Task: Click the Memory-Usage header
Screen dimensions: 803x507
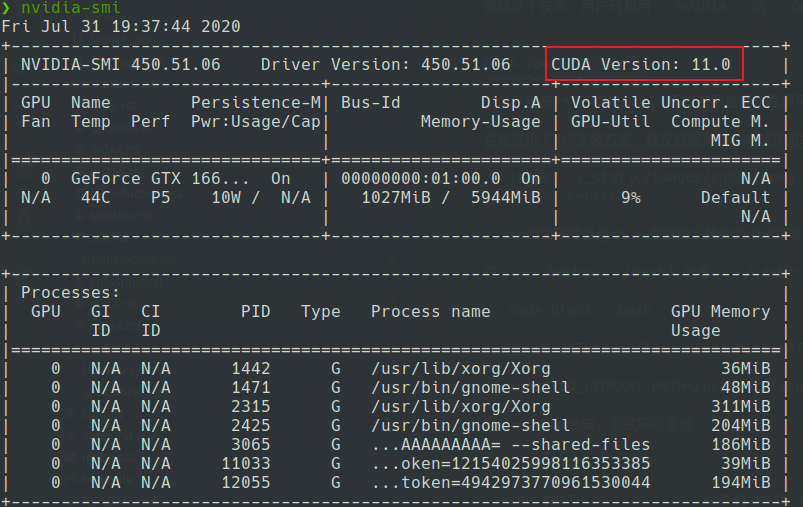Action: tap(480, 121)
